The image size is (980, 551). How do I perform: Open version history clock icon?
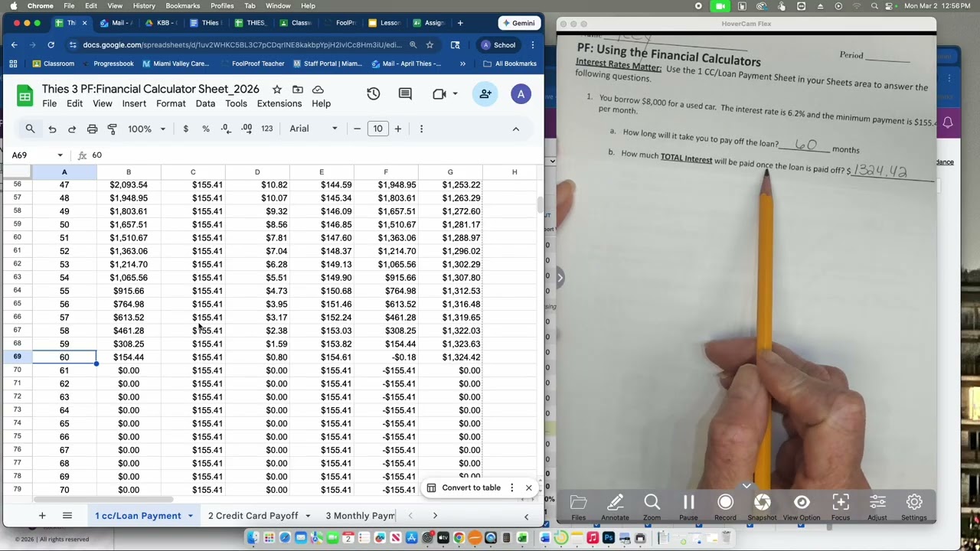click(x=373, y=94)
